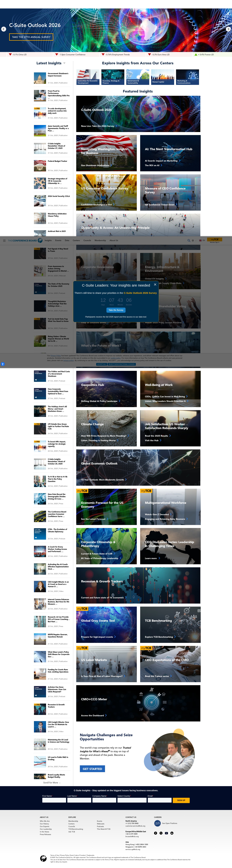Click Take the Survey button in popup
This screenshot has width=232, height=868.
click(x=116, y=310)
